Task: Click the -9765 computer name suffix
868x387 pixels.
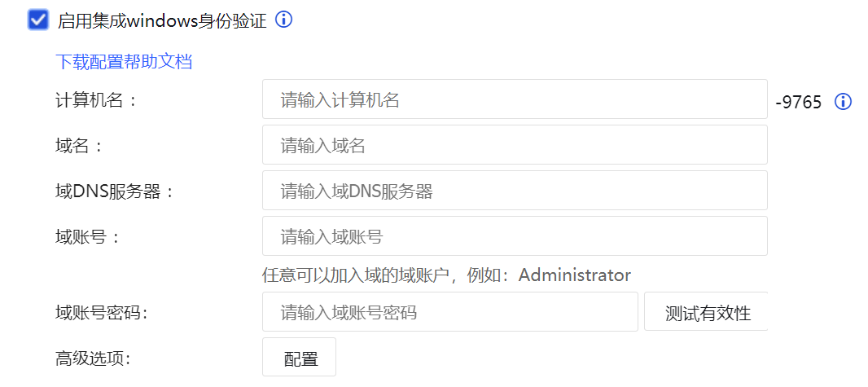Action: [799, 102]
